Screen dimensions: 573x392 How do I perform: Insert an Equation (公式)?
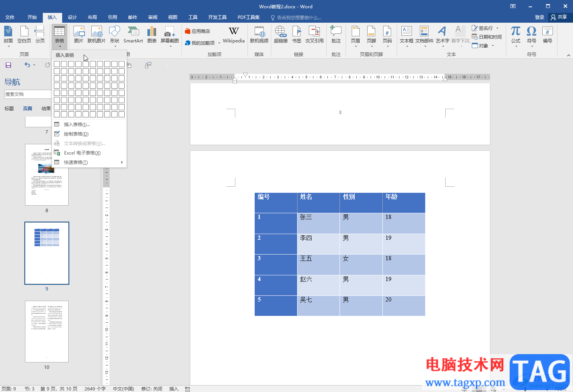(515, 36)
